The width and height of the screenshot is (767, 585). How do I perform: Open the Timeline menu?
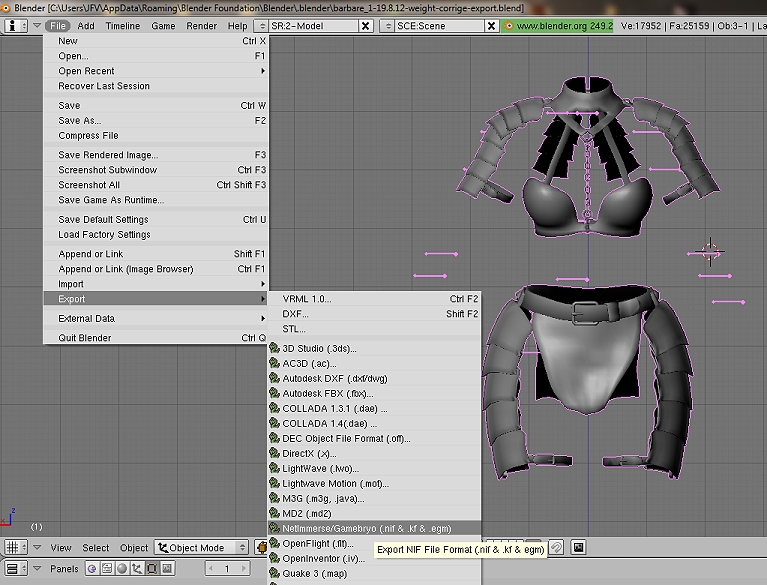point(123,26)
